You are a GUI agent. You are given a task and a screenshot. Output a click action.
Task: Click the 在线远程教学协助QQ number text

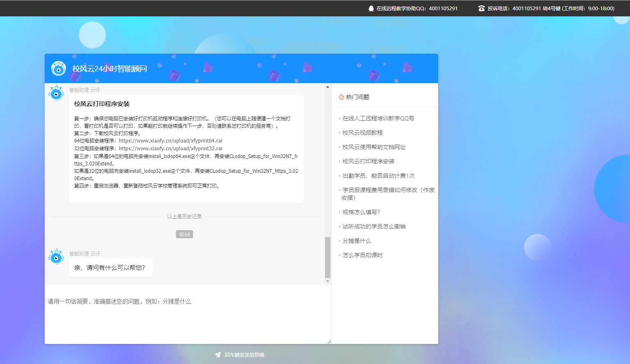[417, 8]
